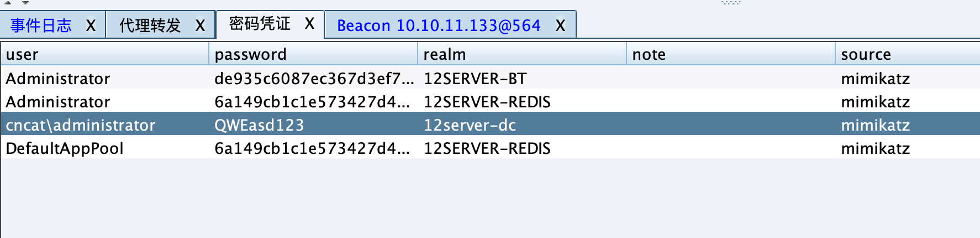The height and width of the screenshot is (238, 980).
Task: Click the split pane down-arrow expand icon
Action: point(25,3)
